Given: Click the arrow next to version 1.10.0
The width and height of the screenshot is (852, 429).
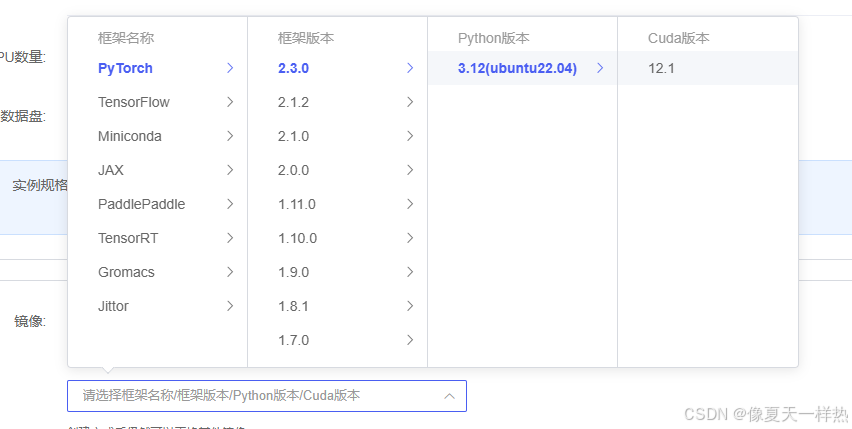Looking at the screenshot, I should [x=410, y=238].
